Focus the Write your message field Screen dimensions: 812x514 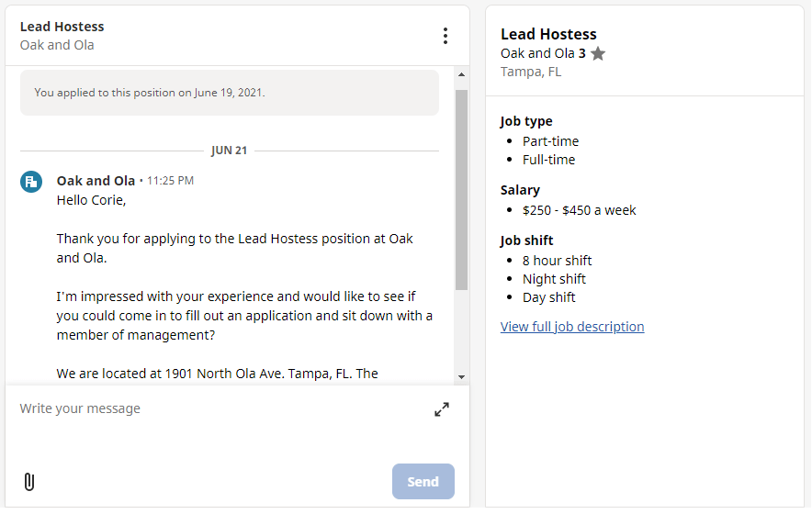pos(220,408)
